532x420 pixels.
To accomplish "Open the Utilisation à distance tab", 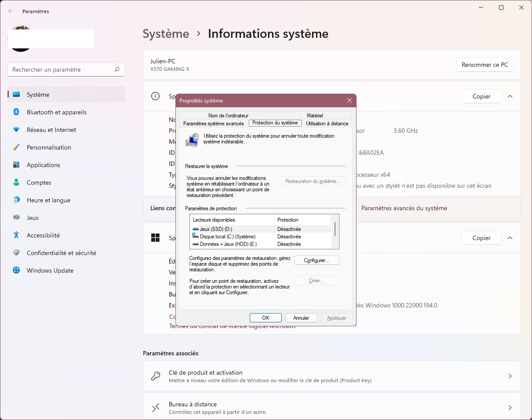I will pyautogui.click(x=327, y=124).
